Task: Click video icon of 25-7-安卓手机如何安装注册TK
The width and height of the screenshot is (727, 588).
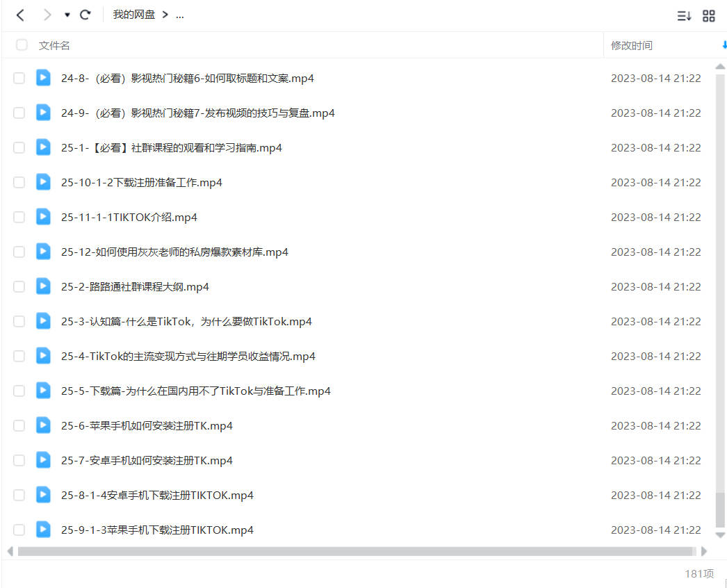Action: pos(43,460)
